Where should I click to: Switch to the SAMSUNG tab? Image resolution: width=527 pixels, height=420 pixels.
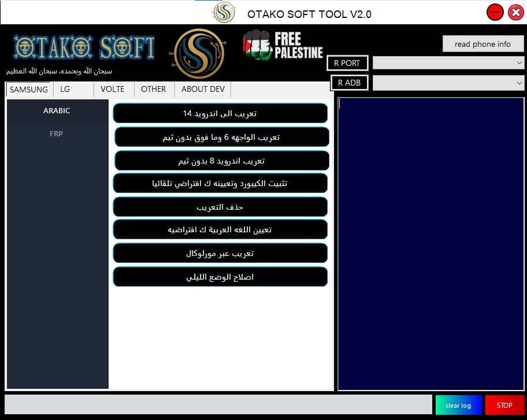pos(28,90)
